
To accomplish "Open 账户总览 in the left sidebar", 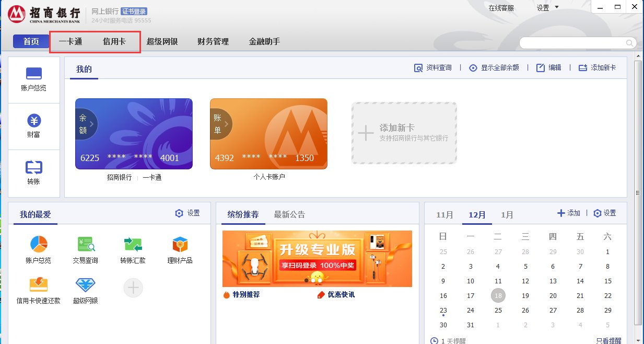I will pos(34,79).
